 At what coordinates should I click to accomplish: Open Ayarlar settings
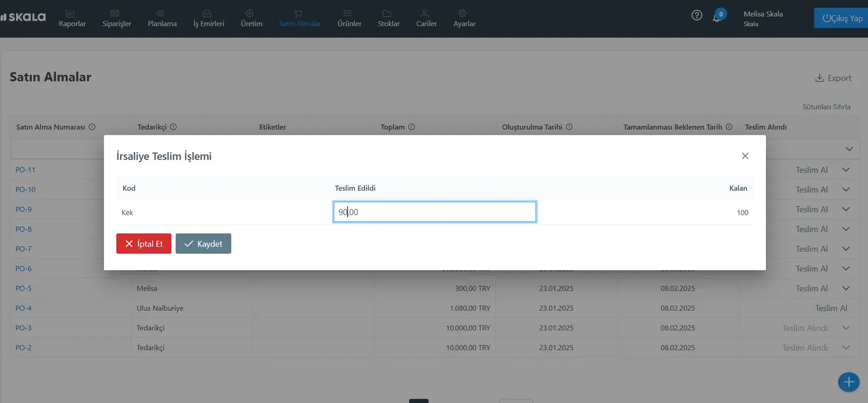pos(464,18)
